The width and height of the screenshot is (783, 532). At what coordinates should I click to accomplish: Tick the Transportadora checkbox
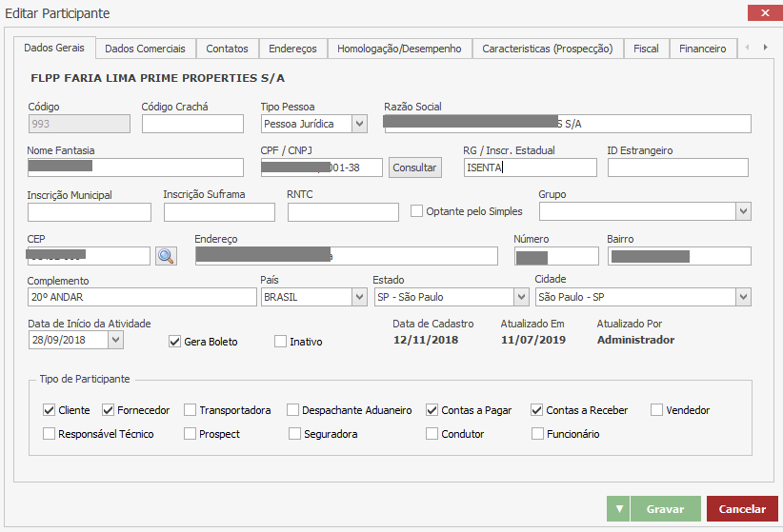191,410
